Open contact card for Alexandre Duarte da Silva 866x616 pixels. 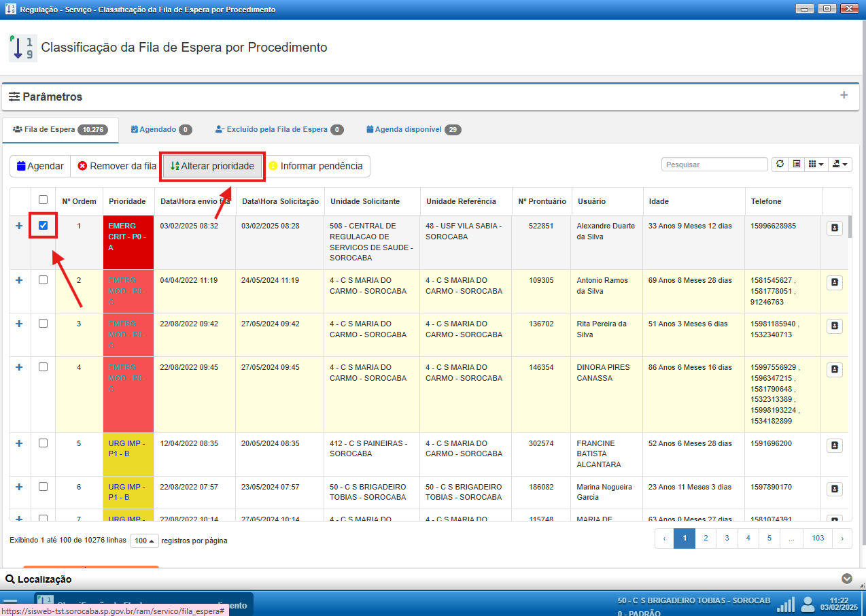click(x=835, y=228)
